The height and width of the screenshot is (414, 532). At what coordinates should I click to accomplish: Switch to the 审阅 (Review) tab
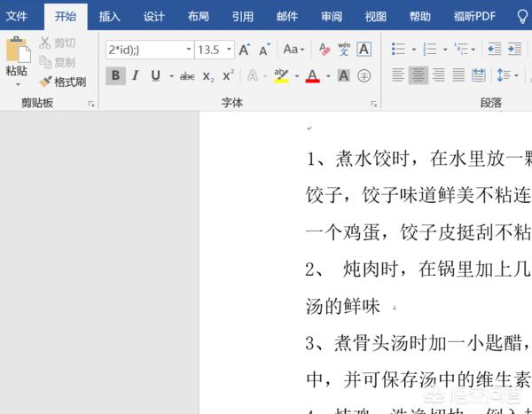coord(332,16)
